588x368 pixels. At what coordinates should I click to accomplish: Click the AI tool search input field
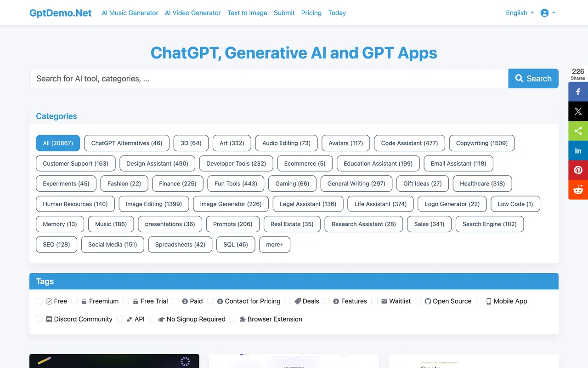point(269,79)
